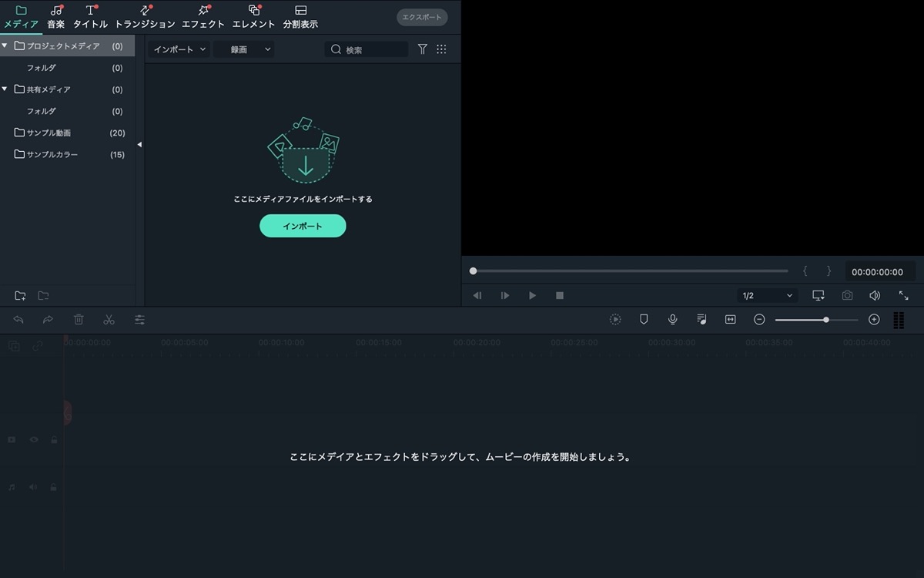Enter fullscreen preview
Image resolution: width=924 pixels, height=578 pixels.
[903, 295]
